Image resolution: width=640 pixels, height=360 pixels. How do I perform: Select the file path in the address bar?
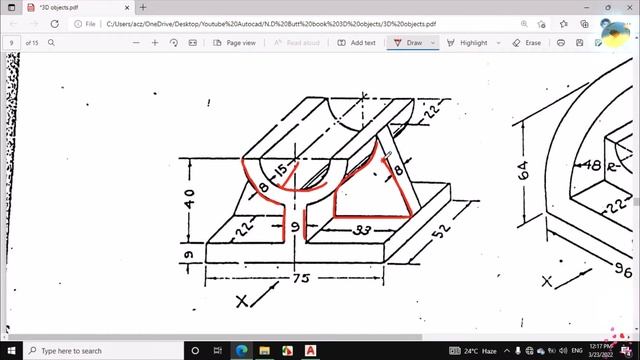[x=271, y=24]
